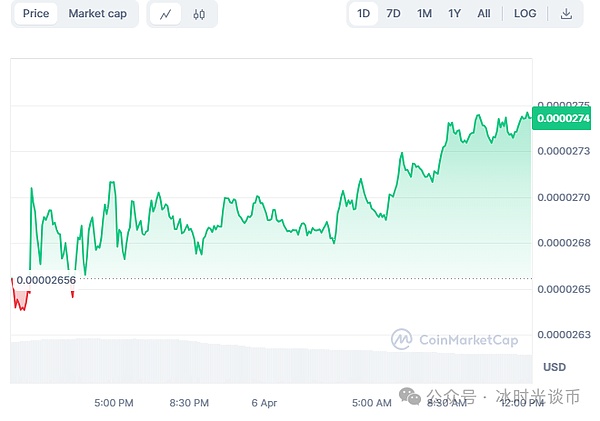Click the 8:30 PM time axis label
The height and width of the screenshot is (421, 600).
point(188,403)
